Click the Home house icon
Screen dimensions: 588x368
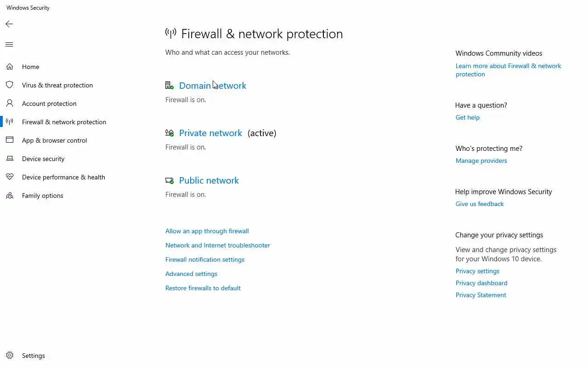point(10,67)
